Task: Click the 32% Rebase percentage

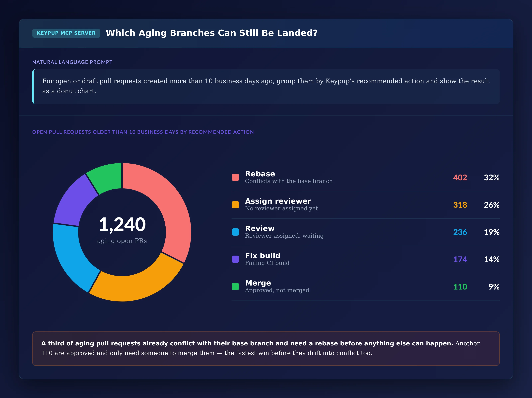Action: tap(492, 177)
